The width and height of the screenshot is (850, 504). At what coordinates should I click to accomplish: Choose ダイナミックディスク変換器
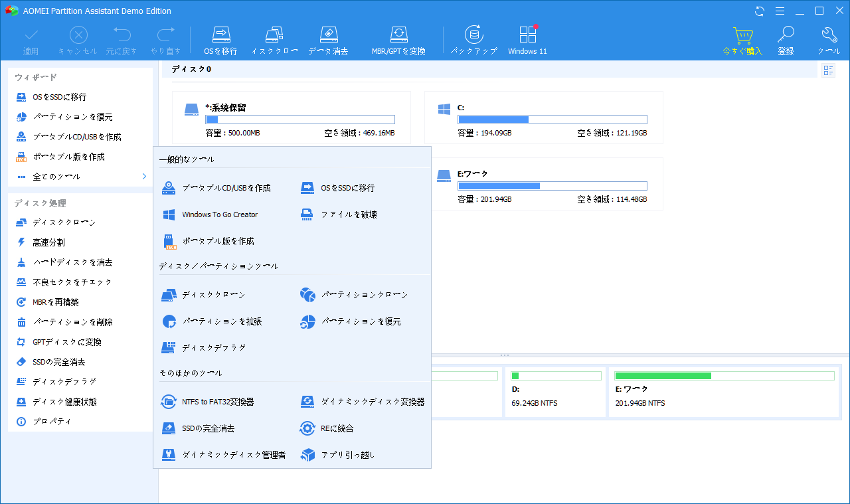tap(363, 402)
